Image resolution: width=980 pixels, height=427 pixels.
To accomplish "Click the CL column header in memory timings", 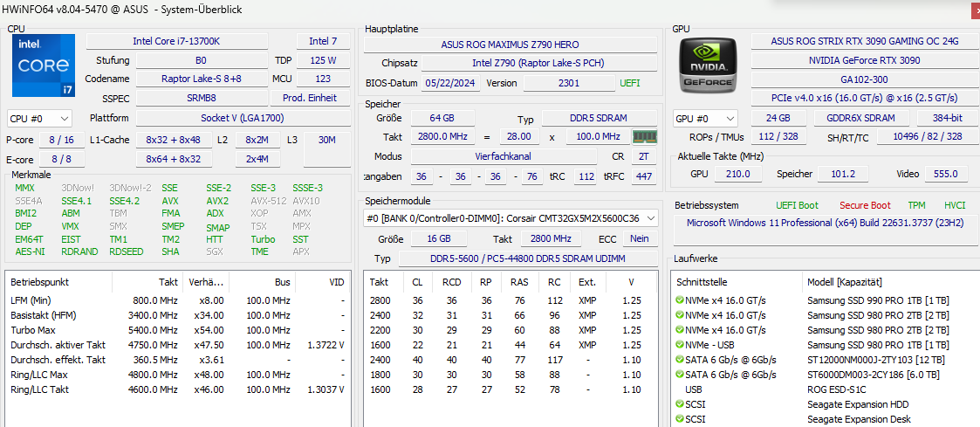I will point(417,282).
